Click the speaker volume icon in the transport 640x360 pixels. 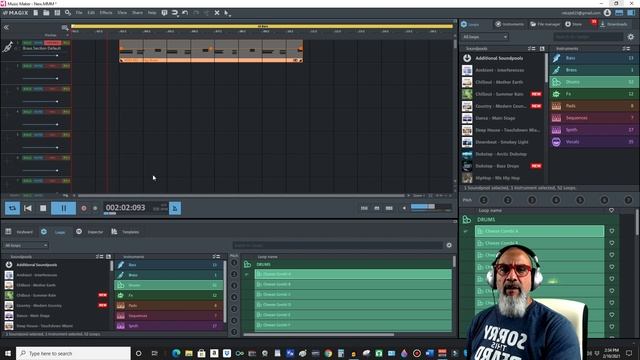point(404,208)
